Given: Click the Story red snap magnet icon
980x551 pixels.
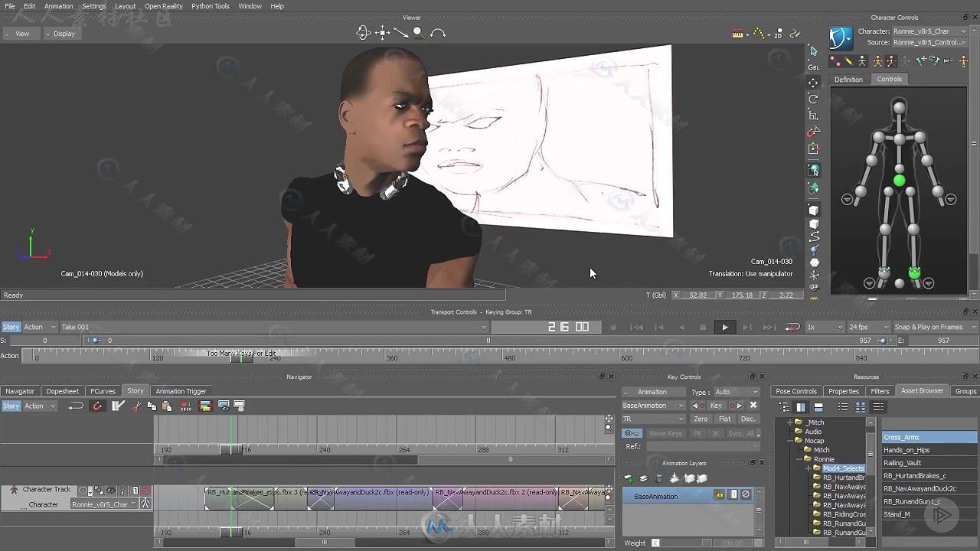Looking at the screenshot, I should (x=97, y=406).
